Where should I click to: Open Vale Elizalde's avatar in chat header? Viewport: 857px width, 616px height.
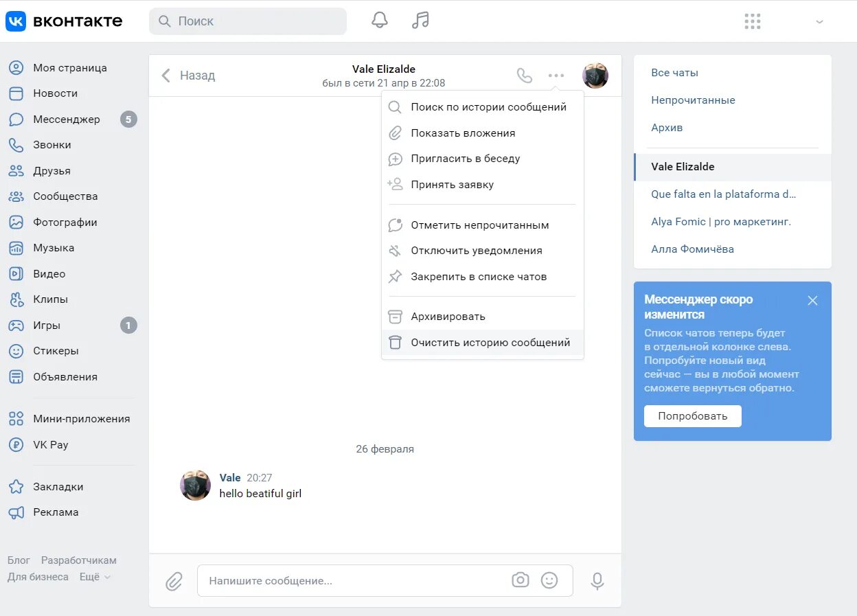click(595, 76)
